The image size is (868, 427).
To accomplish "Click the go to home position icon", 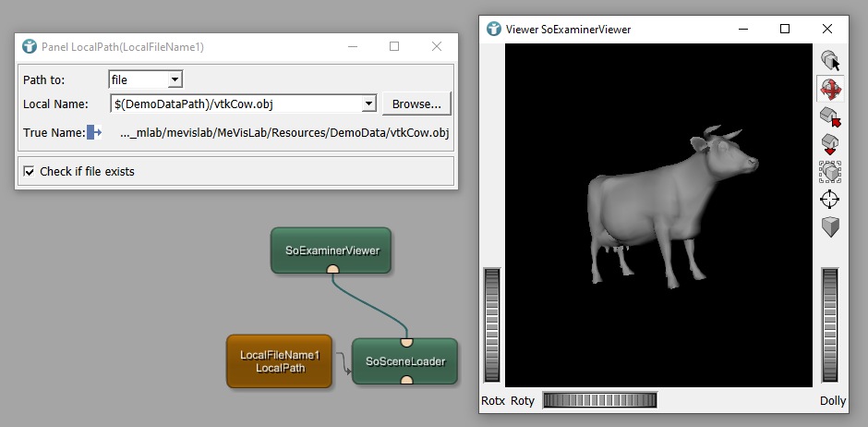I will pyautogui.click(x=830, y=117).
